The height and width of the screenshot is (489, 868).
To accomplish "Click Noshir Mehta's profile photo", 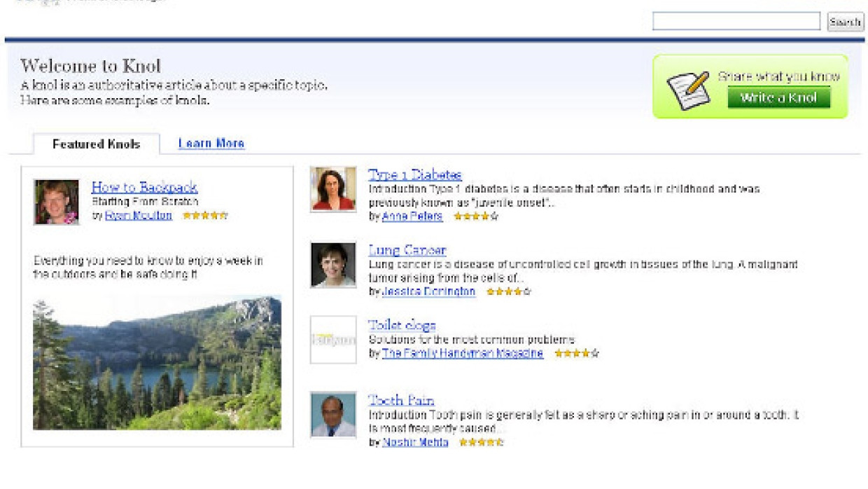I will point(332,415).
